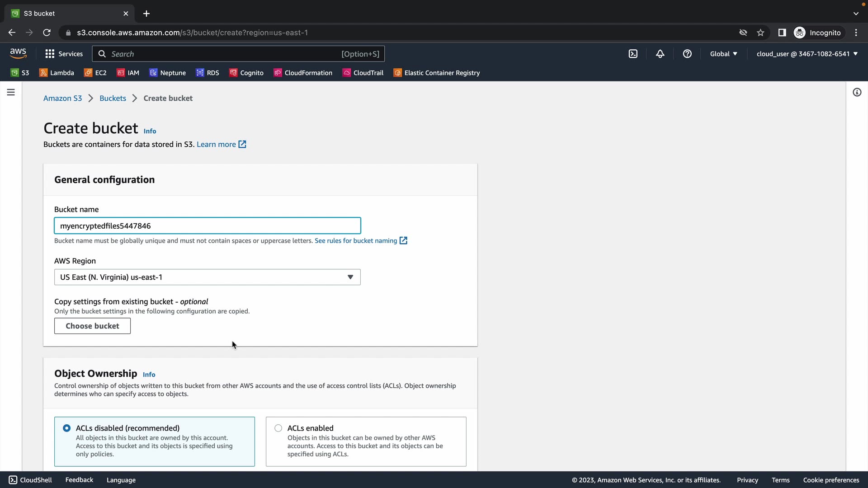The image size is (868, 488).
Task: Click the Bucket name input field
Action: (207, 225)
